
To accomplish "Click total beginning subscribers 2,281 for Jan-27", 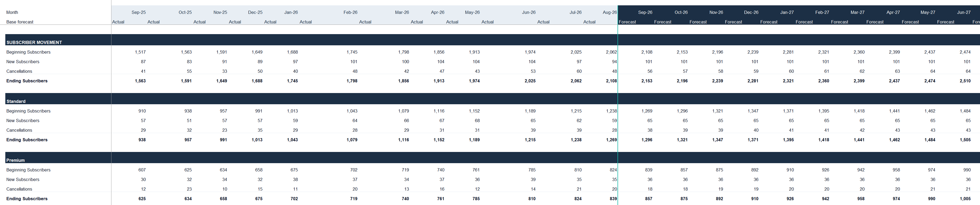I will pyautogui.click(x=788, y=52).
